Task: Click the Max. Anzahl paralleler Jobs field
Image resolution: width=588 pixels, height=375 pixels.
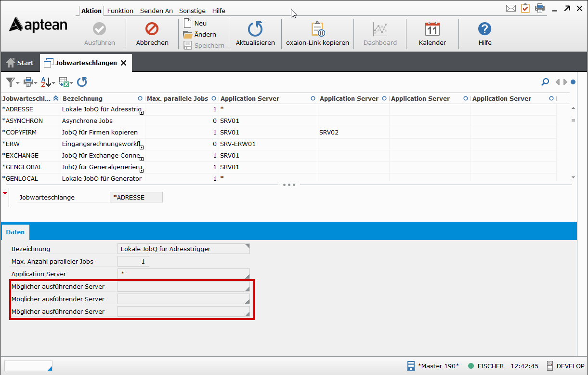Action: coord(133,261)
